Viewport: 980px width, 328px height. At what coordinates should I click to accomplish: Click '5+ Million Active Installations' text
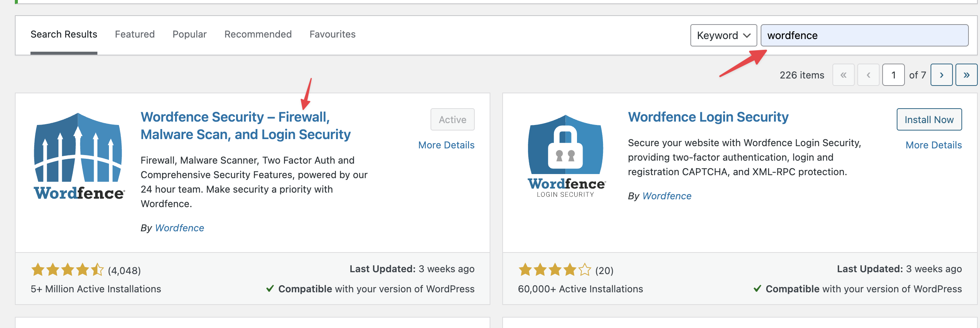[x=96, y=289]
